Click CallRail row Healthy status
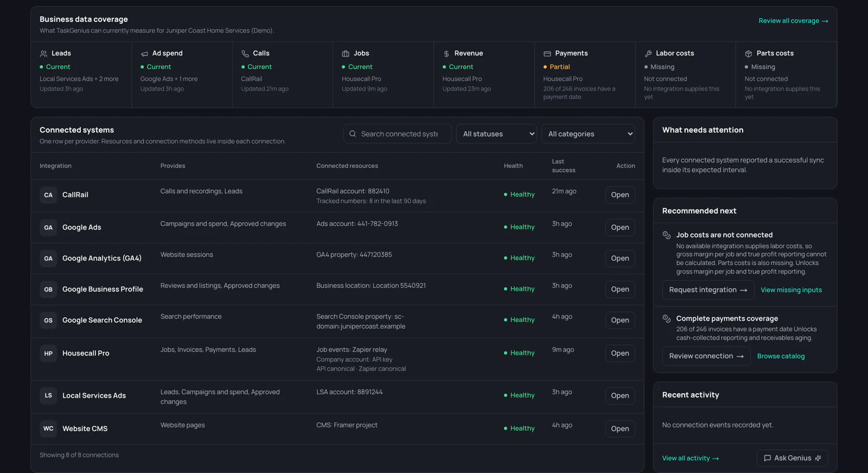The height and width of the screenshot is (473, 868). [519, 194]
